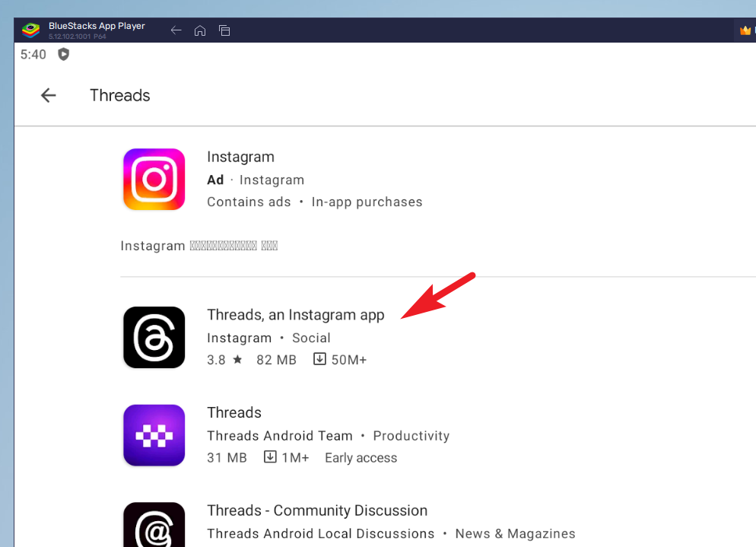Screen dimensions: 756x547
Task: Click the '82 MB' size text
Action: [276, 360]
